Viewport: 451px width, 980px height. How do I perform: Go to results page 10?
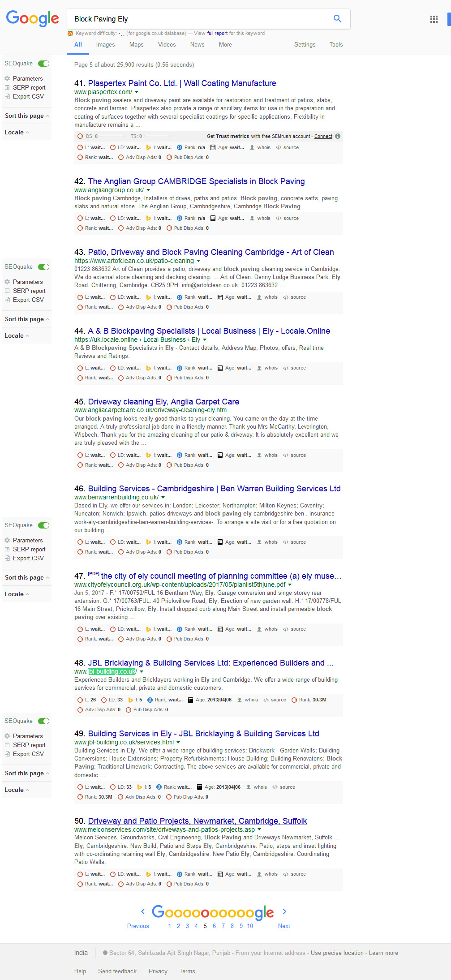pos(250,926)
